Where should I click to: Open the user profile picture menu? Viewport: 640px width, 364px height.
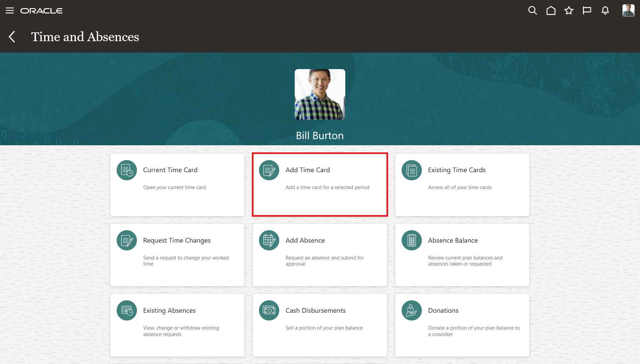(628, 10)
